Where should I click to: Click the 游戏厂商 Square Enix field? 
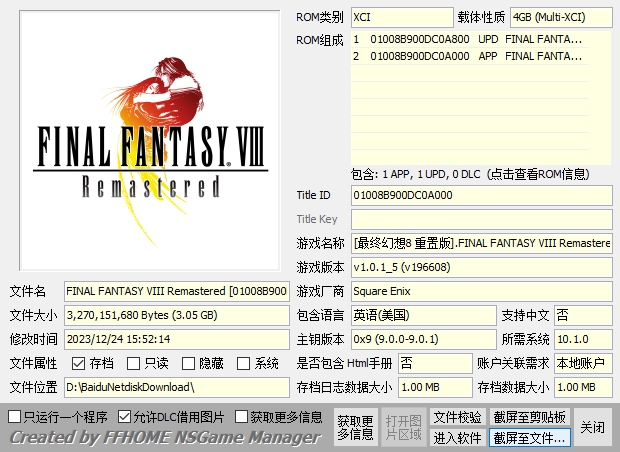[482, 291]
